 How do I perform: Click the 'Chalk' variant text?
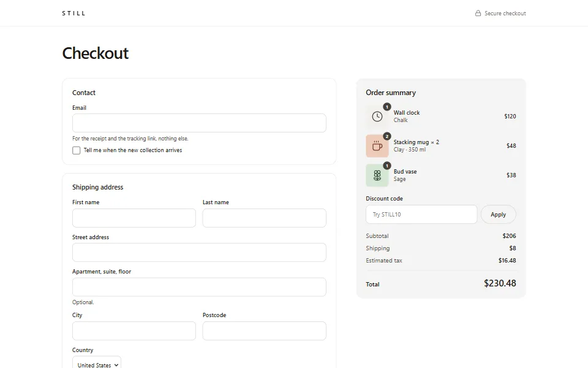pyautogui.click(x=401, y=120)
